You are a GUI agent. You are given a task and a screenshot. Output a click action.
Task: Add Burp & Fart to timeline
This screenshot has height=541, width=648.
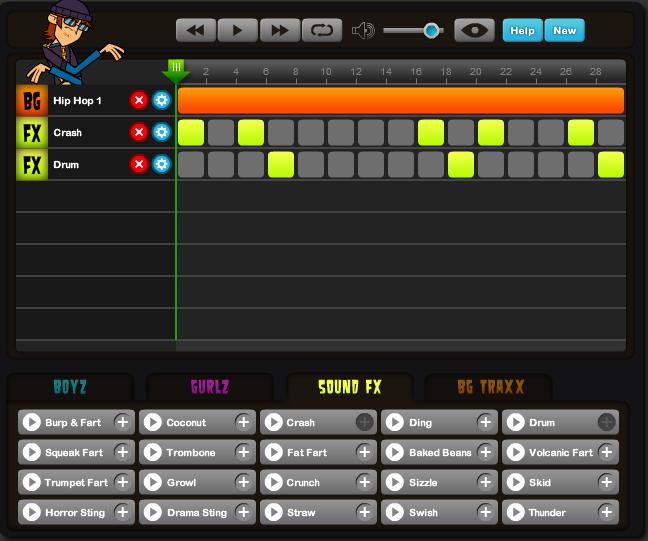point(122,422)
